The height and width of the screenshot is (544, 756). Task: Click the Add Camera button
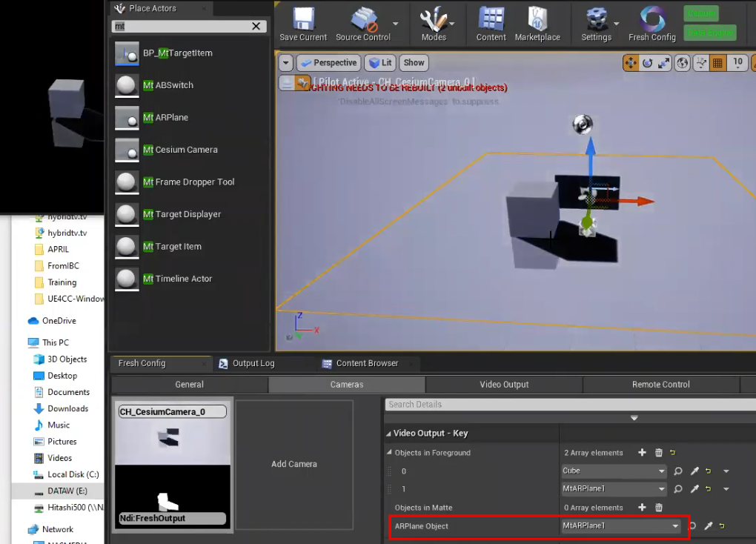[294, 464]
